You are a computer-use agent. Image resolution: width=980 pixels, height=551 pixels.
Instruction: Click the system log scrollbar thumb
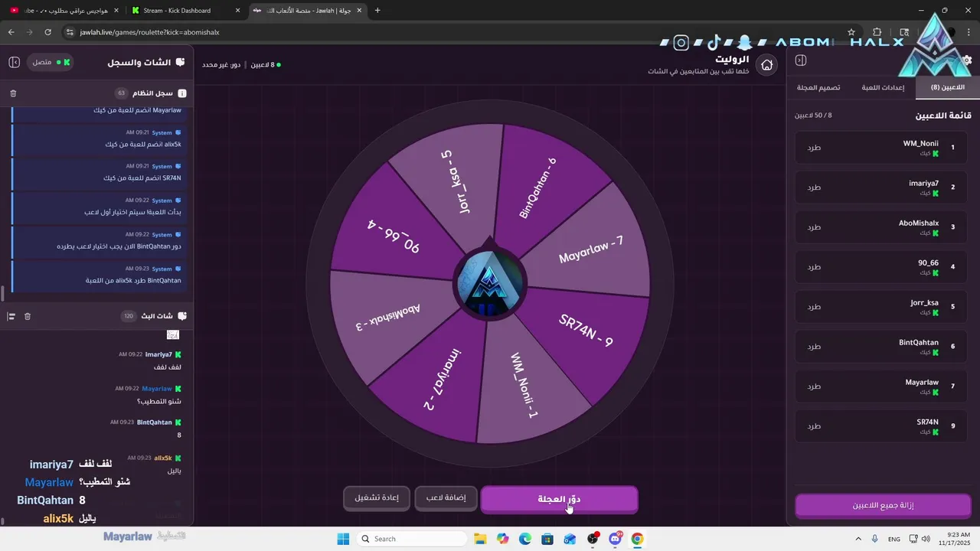click(x=3, y=294)
